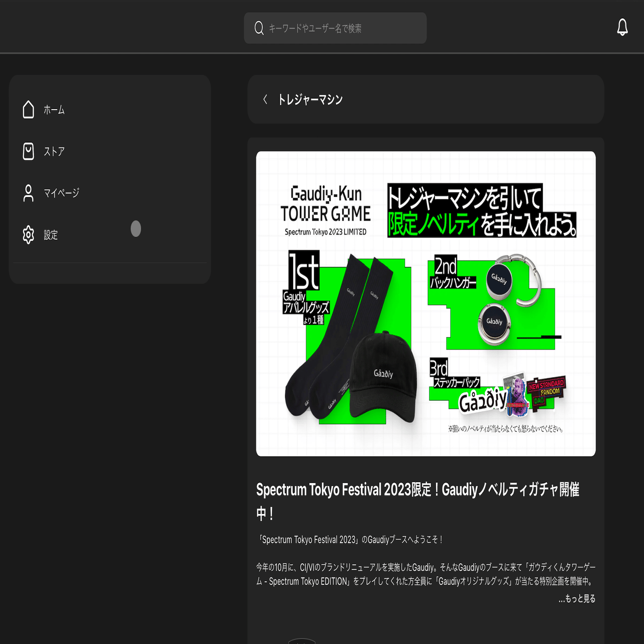Screen dimensions: 644x644
Task: Click the 設定 label text
Action: coord(50,234)
